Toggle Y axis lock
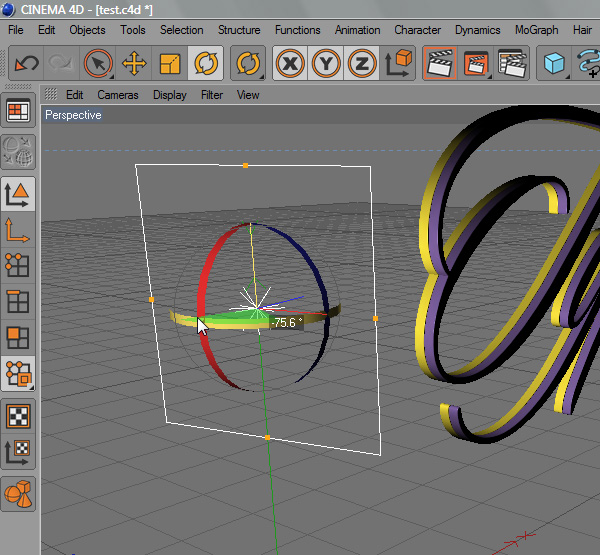 326,64
